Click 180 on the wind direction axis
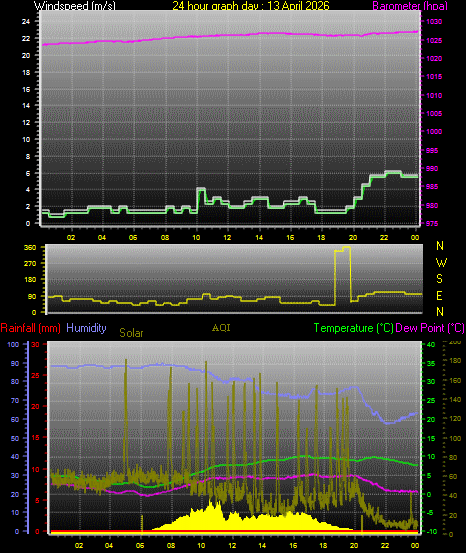Screen dimensions: 466x553 (x=30, y=280)
